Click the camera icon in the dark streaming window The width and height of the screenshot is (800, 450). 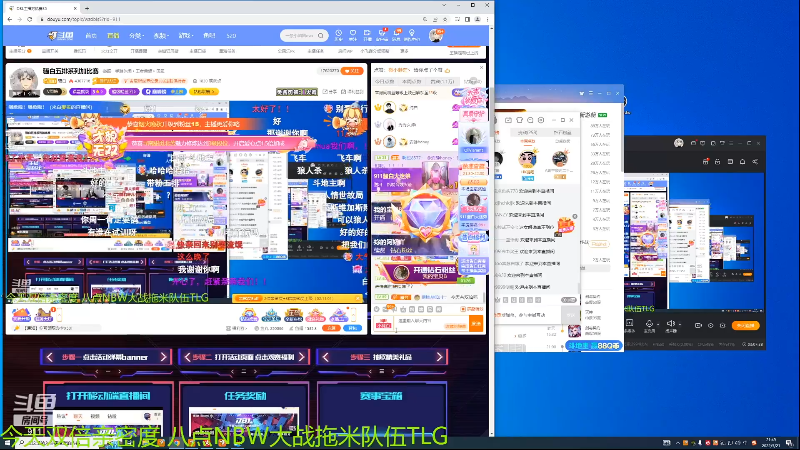click(x=698, y=325)
